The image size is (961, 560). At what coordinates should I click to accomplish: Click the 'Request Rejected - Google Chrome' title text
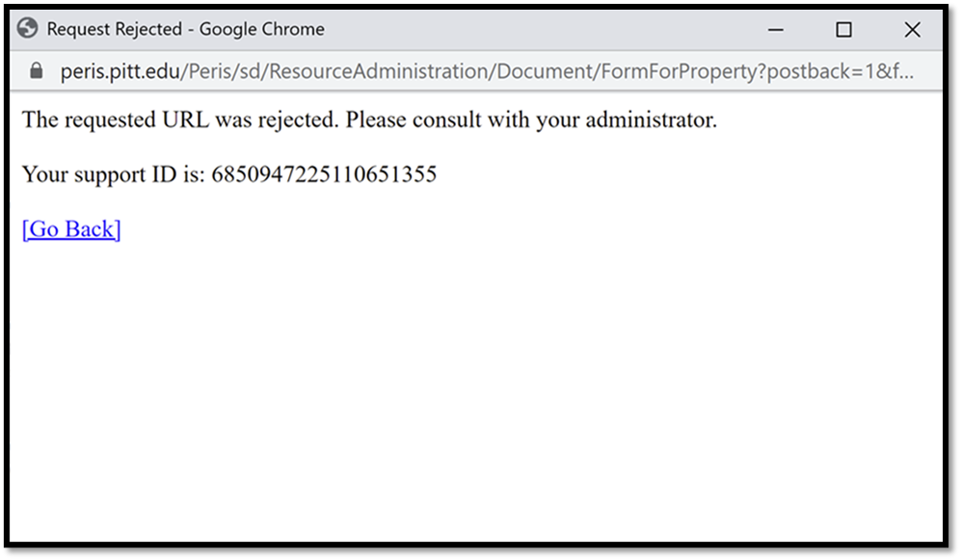tap(186, 30)
